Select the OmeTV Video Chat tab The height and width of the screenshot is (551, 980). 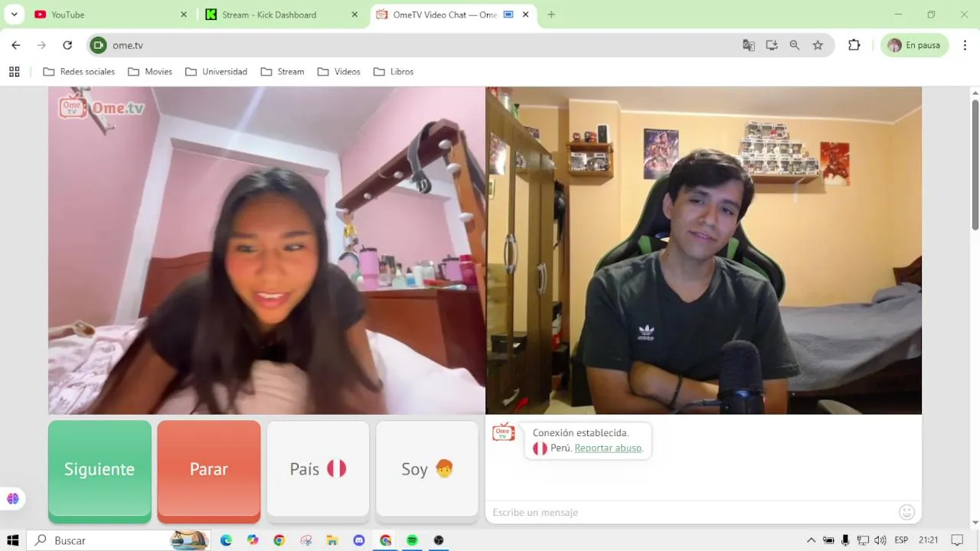click(453, 15)
